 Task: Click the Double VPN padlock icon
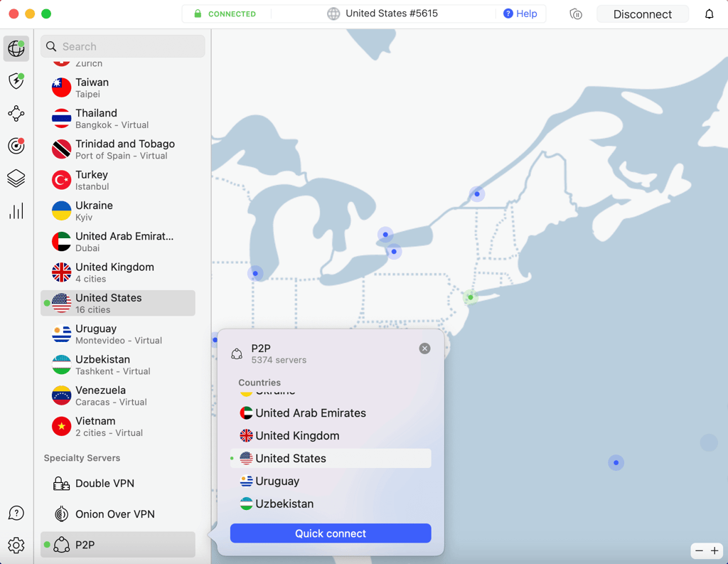61,484
